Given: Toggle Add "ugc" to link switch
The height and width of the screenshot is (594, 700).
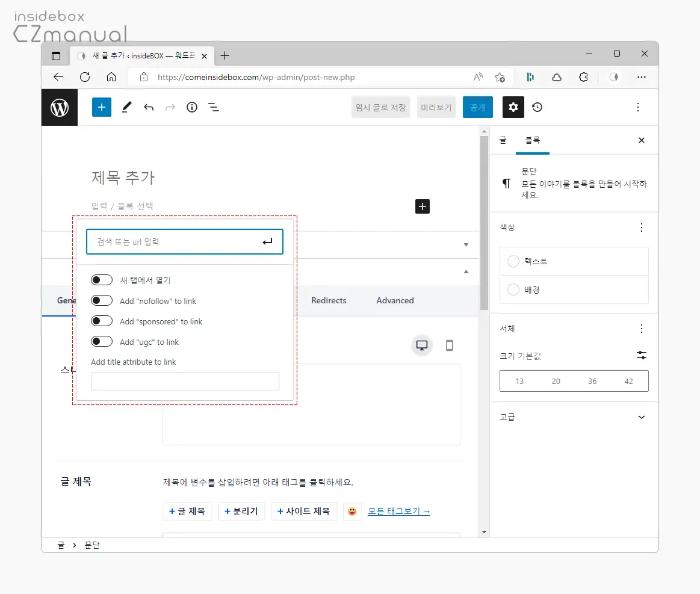Looking at the screenshot, I should point(101,341).
